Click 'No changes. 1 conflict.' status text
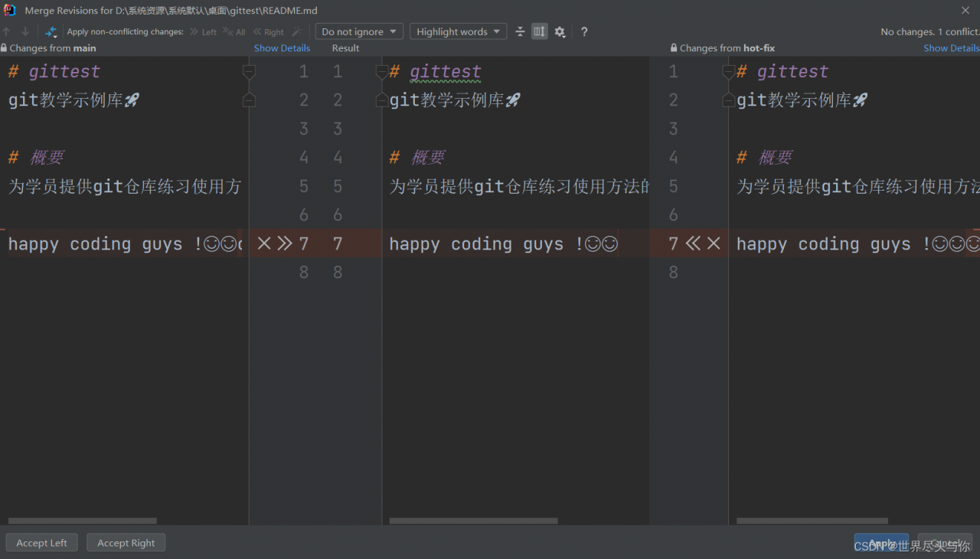 tap(929, 31)
